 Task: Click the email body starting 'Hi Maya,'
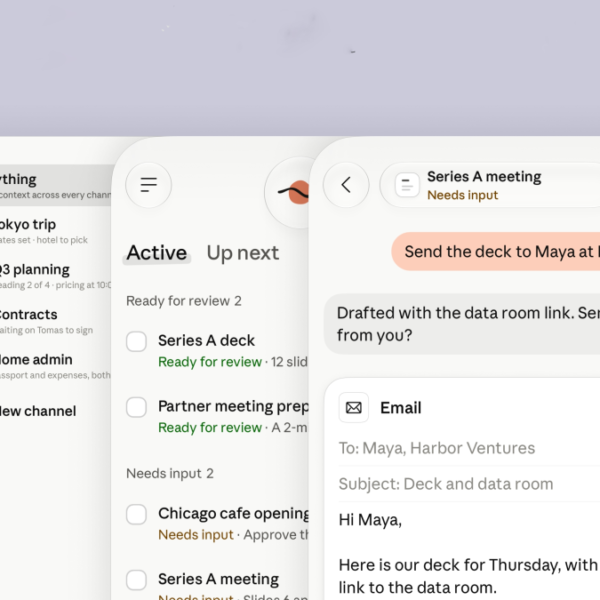[x=469, y=553]
